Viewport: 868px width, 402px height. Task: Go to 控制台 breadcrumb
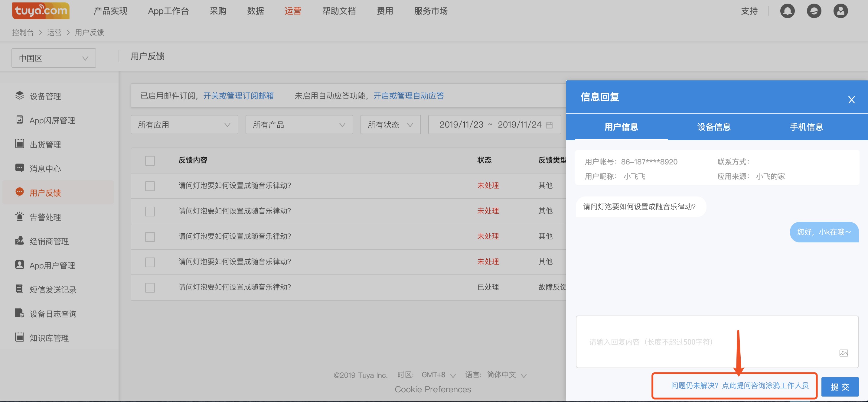23,32
